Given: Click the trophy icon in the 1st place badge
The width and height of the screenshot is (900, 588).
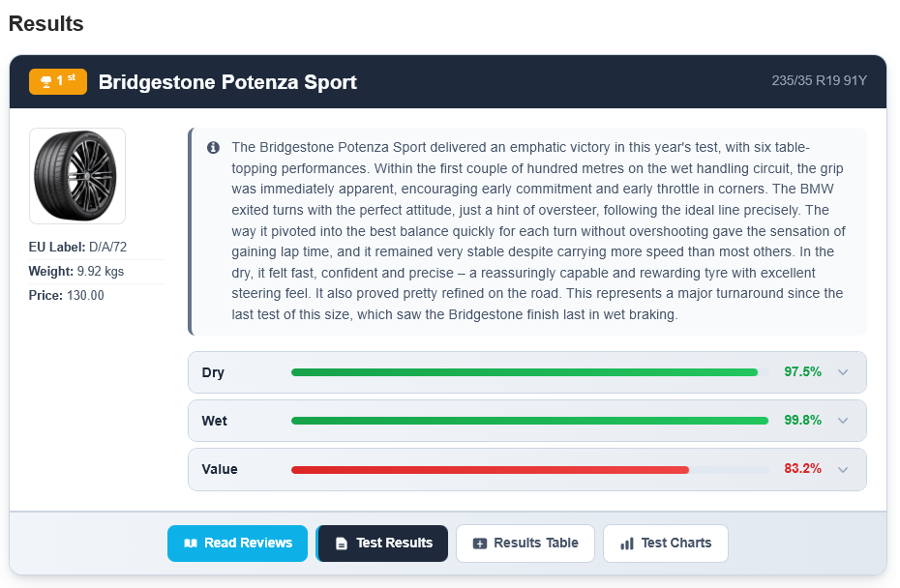Looking at the screenshot, I should 45,82.
